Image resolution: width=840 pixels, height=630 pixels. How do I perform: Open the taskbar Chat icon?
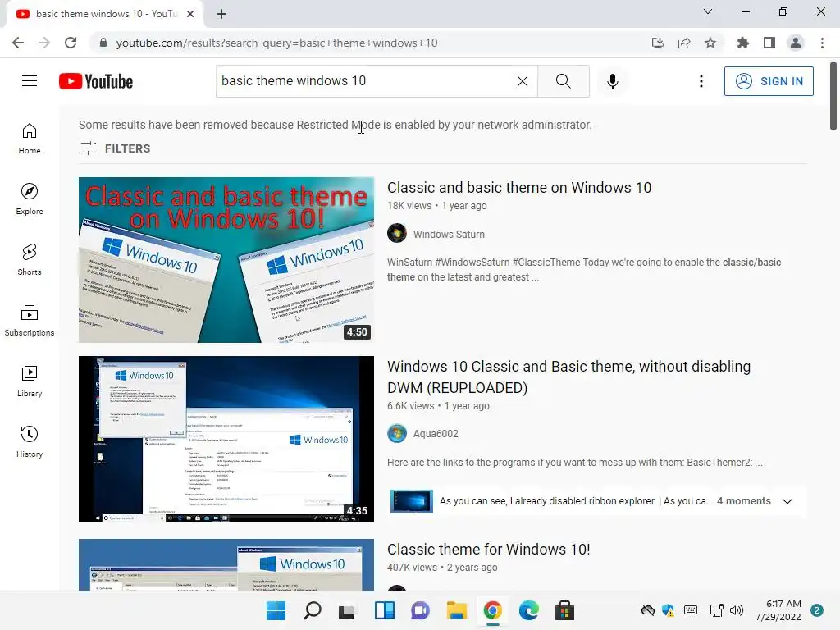(x=421, y=610)
